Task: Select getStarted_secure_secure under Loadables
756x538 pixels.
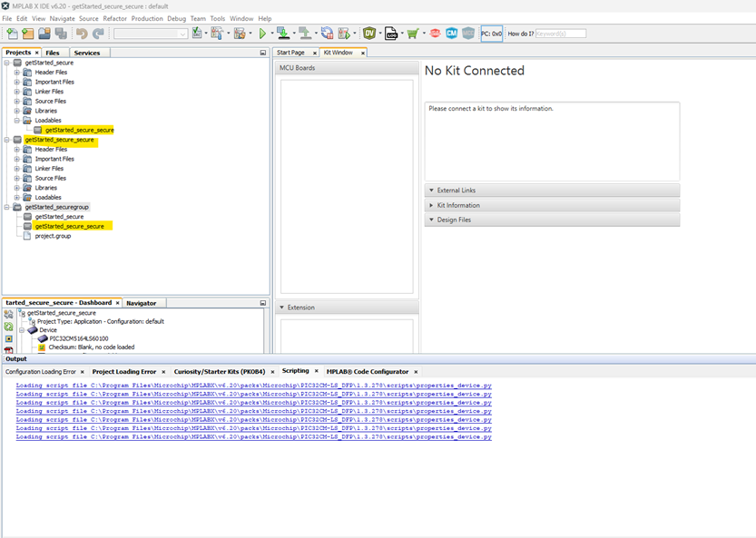Action: tap(80, 130)
